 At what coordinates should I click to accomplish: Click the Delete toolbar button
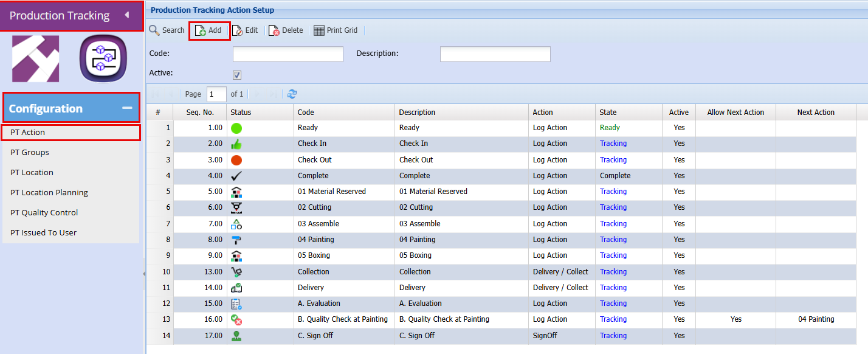click(286, 30)
